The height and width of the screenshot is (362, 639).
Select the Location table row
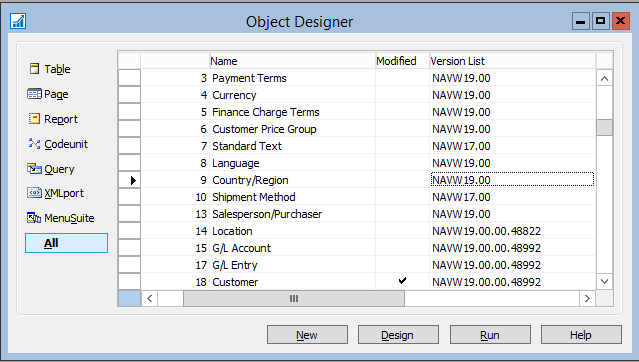coord(368,231)
